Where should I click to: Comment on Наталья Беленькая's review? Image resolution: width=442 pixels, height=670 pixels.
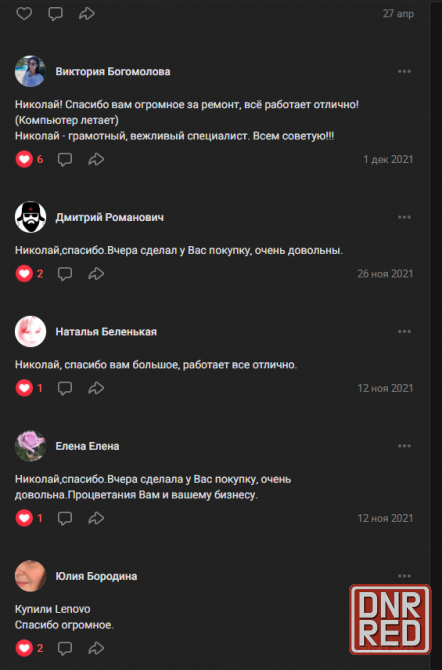[65, 388]
